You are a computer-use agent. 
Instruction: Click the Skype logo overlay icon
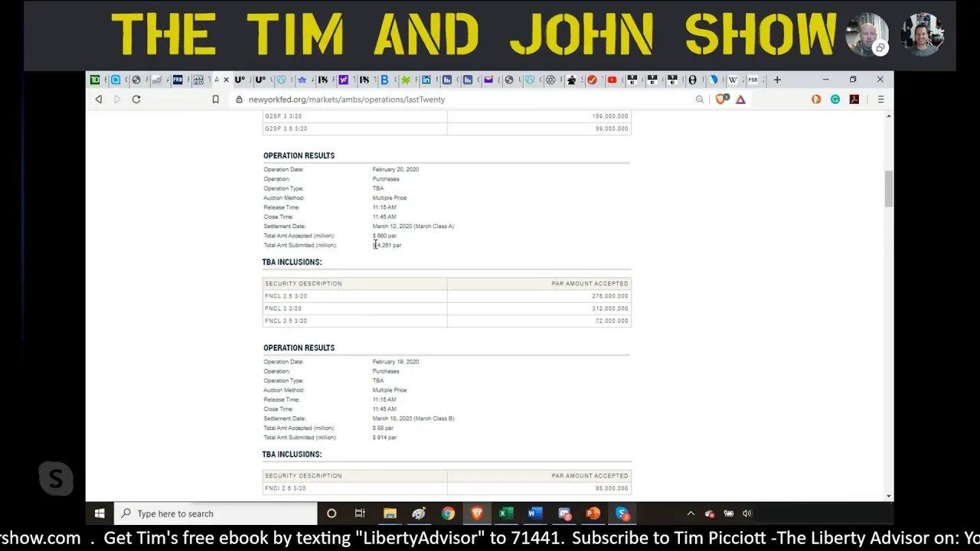(56, 478)
